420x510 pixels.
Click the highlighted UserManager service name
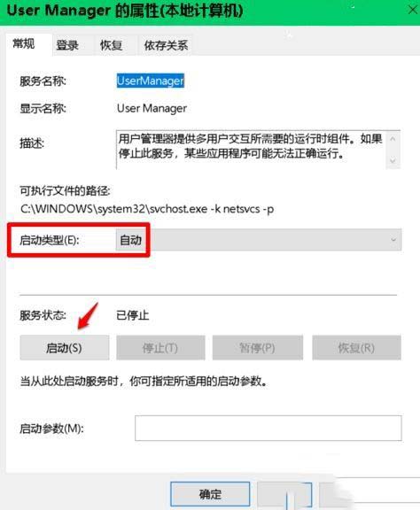point(151,81)
